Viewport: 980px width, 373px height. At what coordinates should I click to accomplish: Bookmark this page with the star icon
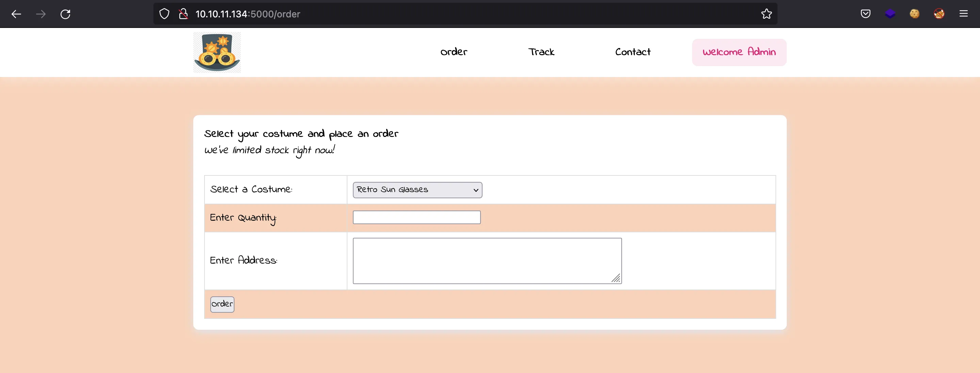coord(766,14)
